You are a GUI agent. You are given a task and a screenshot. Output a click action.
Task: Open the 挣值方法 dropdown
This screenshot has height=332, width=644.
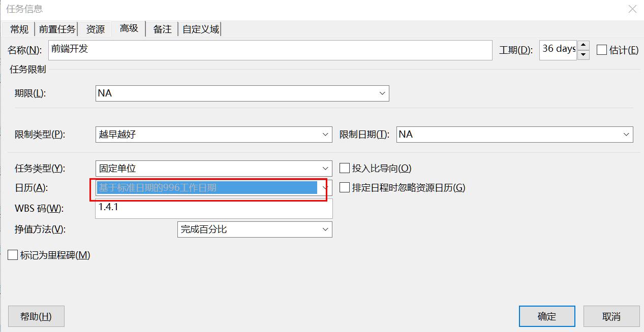(x=325, y=229)
